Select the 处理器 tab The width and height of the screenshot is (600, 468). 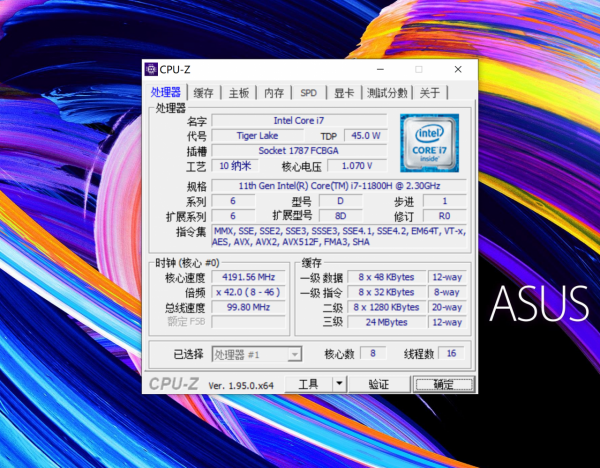point(165,93)
